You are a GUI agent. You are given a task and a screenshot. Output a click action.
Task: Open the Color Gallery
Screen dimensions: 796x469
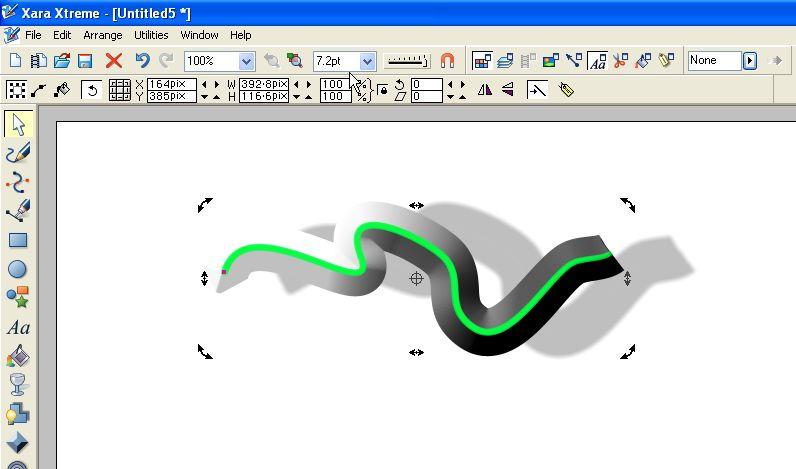point(482,61)
